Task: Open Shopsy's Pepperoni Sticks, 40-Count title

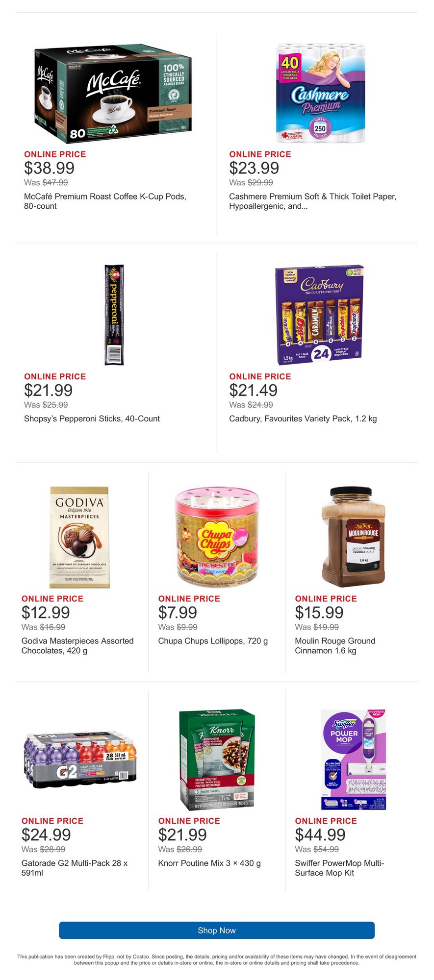Action: [x=92, y=419]
